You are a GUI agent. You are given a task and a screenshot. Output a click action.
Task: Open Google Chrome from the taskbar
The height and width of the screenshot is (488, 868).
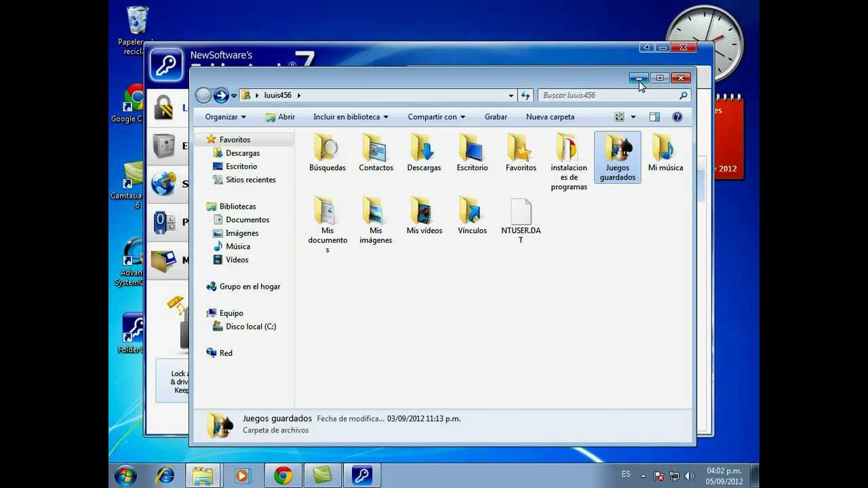pos(283,476)
